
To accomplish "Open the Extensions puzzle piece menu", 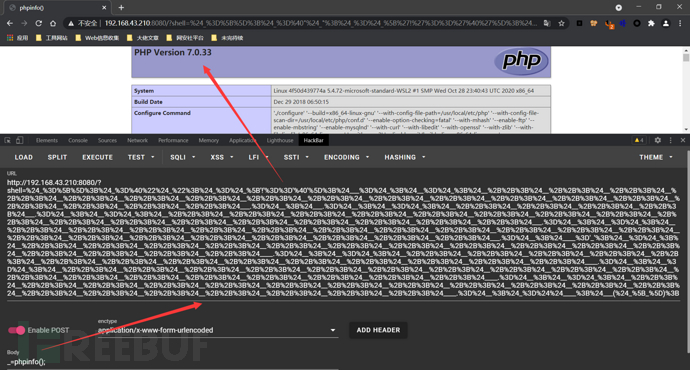I will click(x=651, y=23).
